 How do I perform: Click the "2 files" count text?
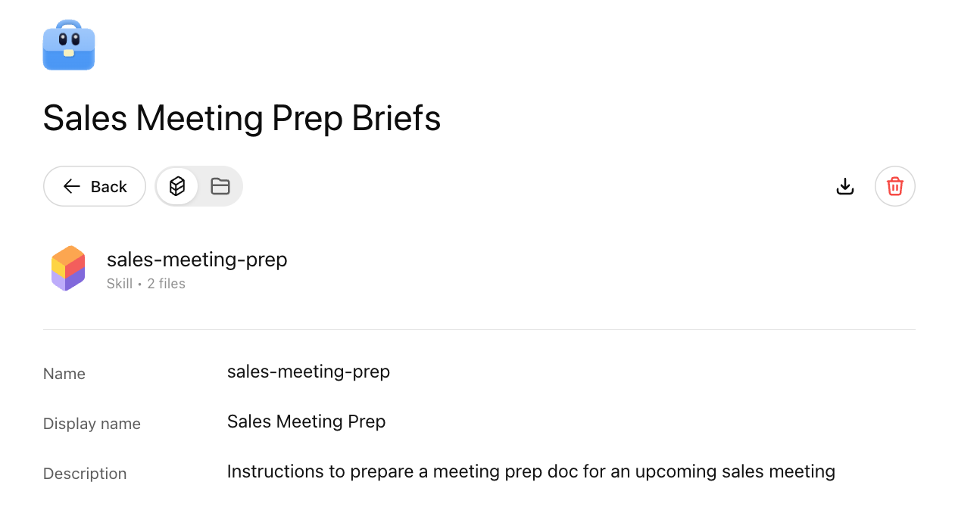tap(167, 284)
